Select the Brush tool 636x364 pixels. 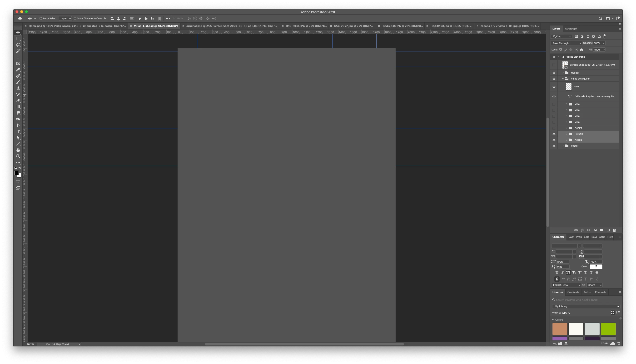18,82
